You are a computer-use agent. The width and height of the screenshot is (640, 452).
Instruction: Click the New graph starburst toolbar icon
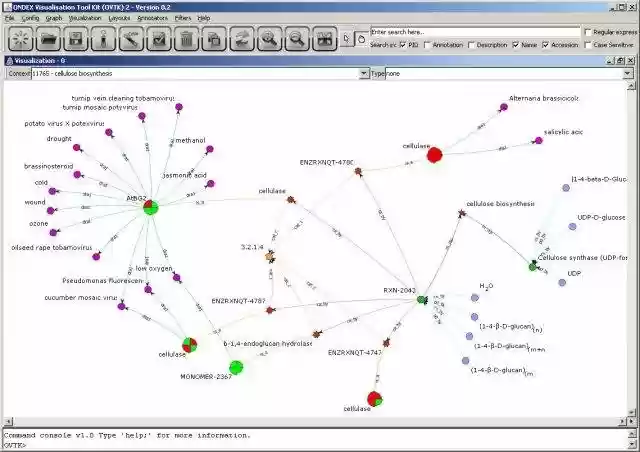coord(20,39)
